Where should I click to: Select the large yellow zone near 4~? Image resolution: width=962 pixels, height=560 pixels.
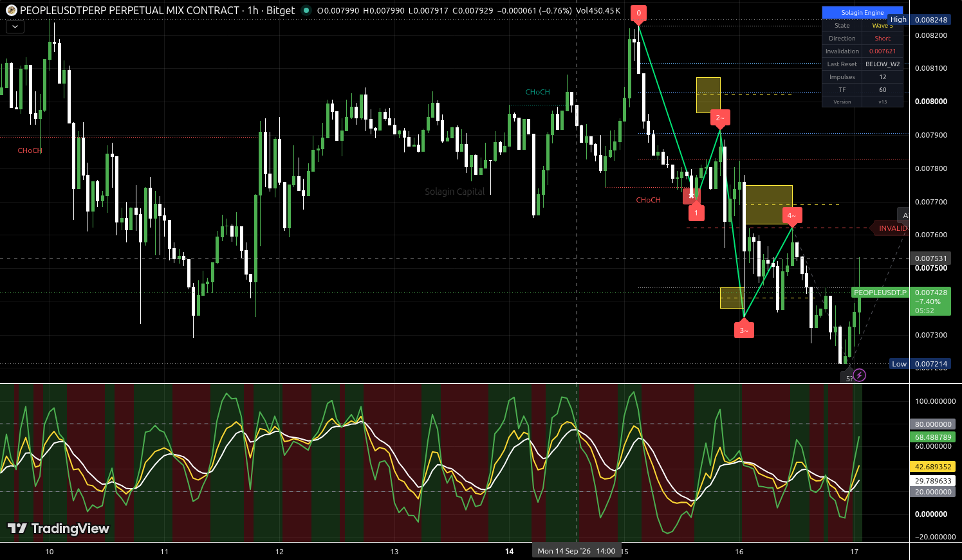tap(768, 204)
